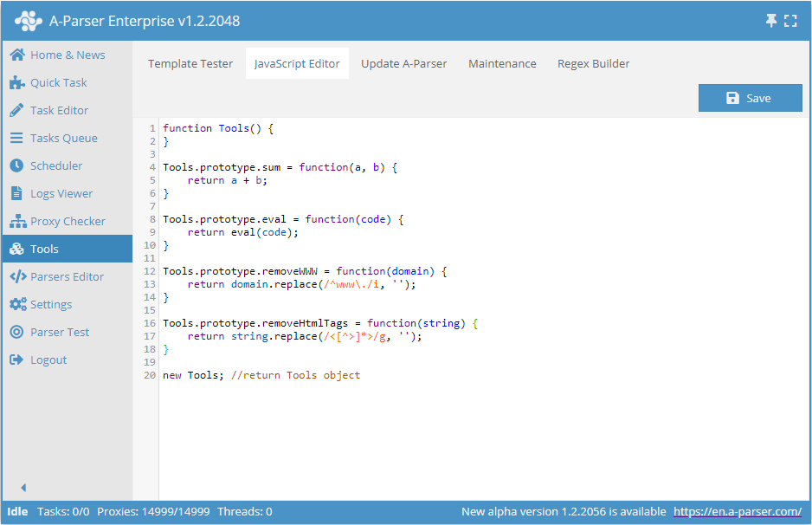This screenshot has width=812, height=525.
Task: Toggle fullscreen mode with the expand icon
Action: pyautogui.click(x=790, y=19)
